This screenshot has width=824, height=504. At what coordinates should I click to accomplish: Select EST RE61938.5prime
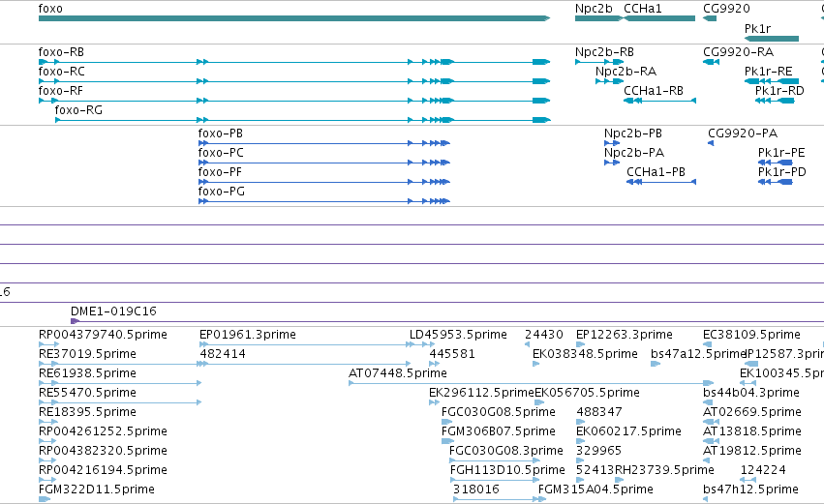87,373
